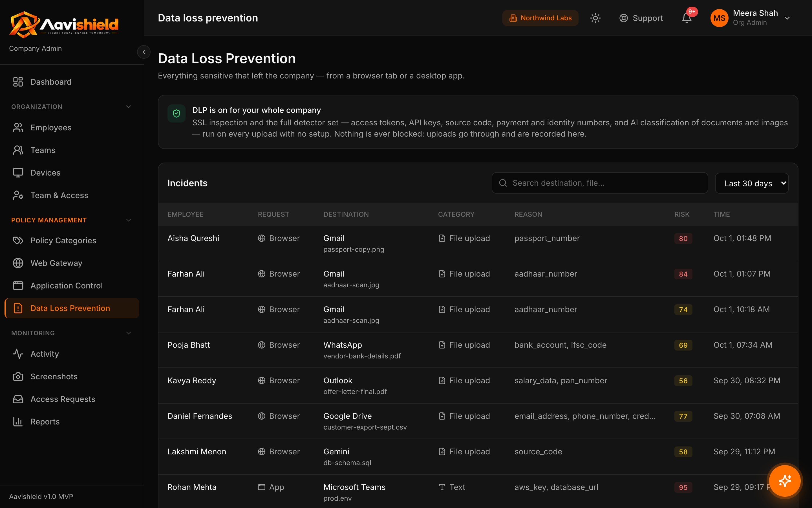Open the Teams sidebar item

point(72,150)
